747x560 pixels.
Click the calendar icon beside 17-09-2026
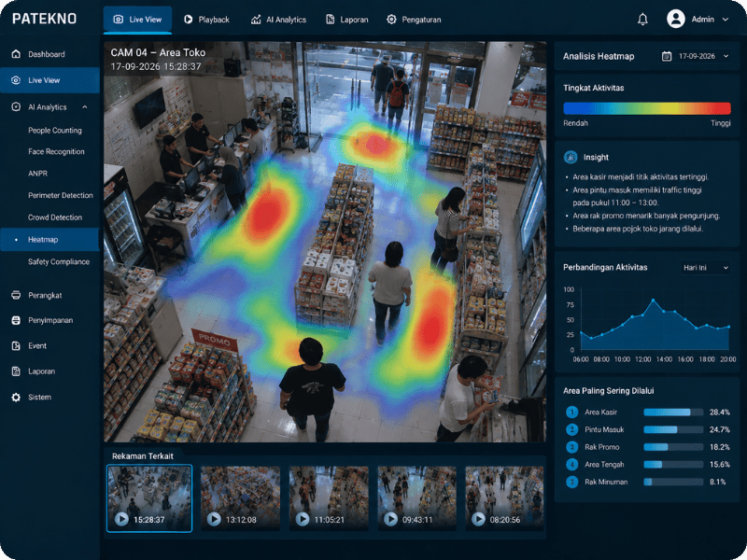[667, 56]
